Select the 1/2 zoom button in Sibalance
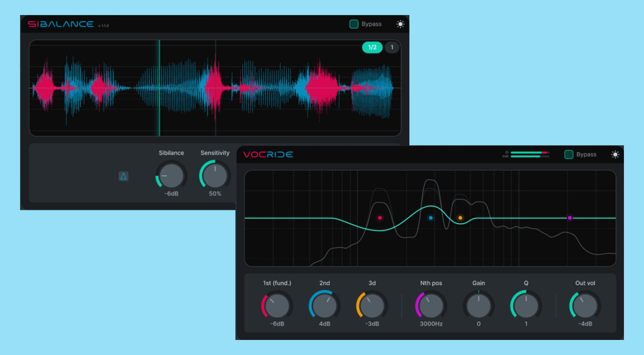Screen dimensions: 644x355 (x=372, y=47)
